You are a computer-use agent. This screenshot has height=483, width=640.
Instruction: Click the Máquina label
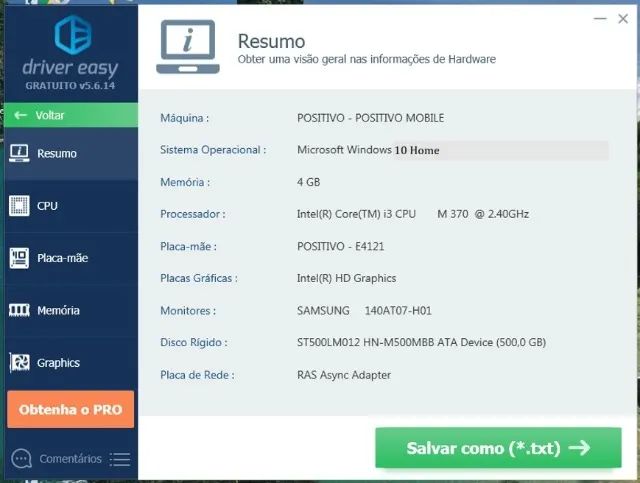[x=184, y=118]
